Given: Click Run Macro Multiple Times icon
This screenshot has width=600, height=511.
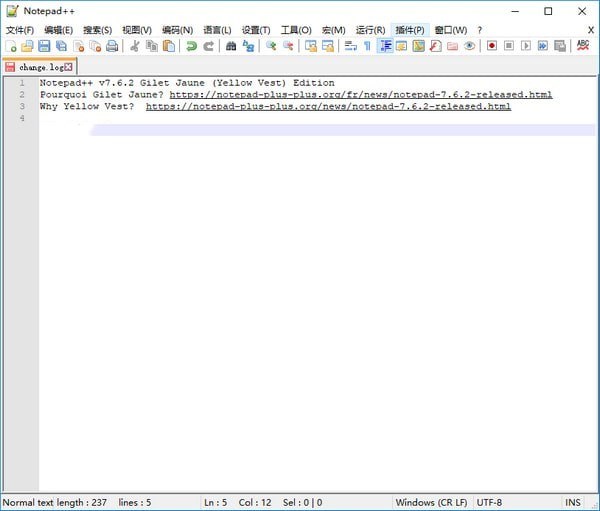Looking at the screenshot, I should [x=543, y=46].
